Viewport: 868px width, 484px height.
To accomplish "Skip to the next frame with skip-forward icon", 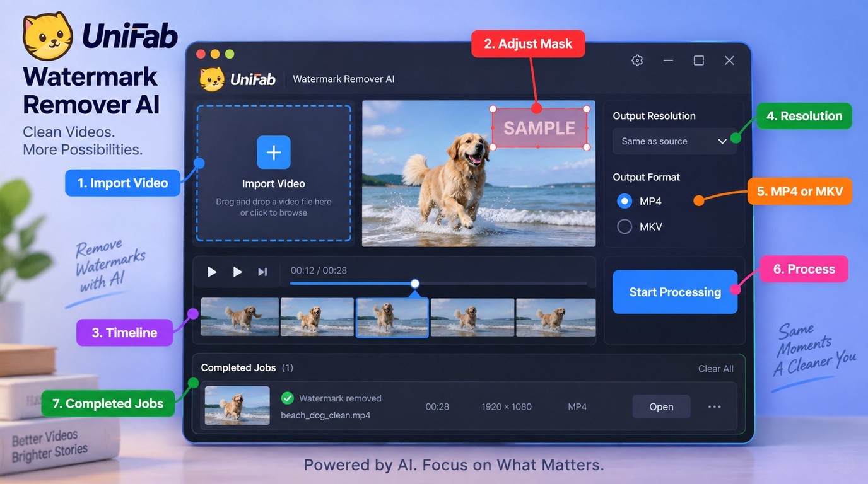I will pyautogui.click(x=263, y=272).
